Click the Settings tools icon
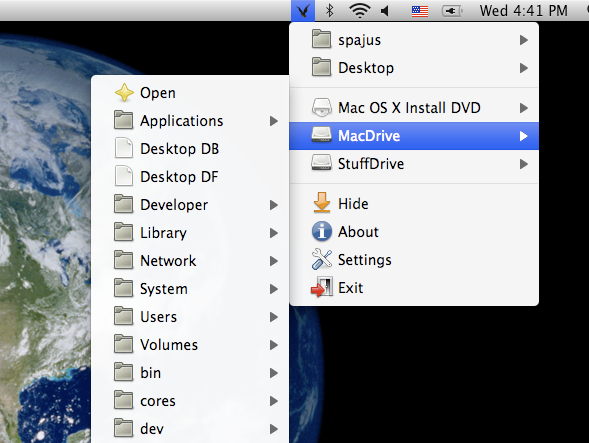 (x=322, y=259)
